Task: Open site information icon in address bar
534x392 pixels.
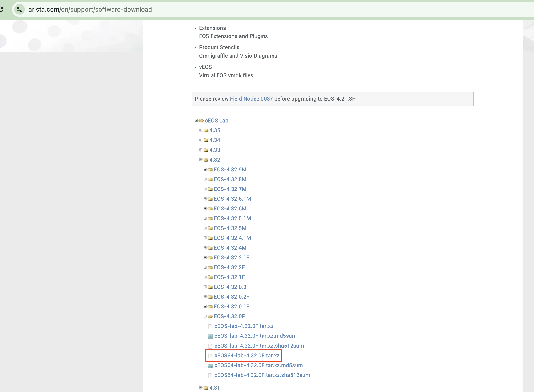Action: coord(20,10)
